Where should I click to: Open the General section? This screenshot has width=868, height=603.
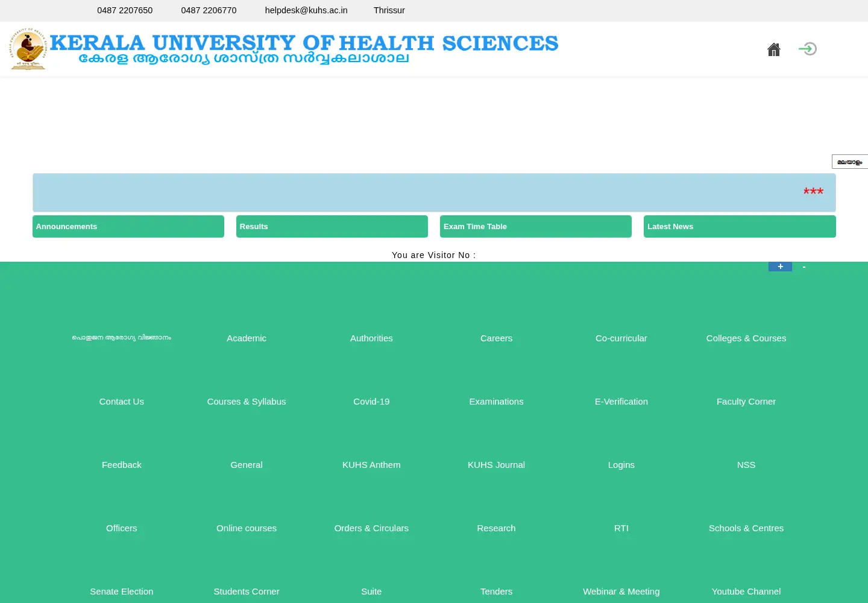[247, 465]
